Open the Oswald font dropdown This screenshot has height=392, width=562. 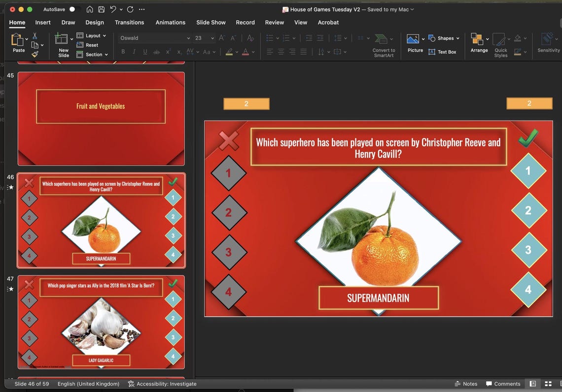pos(189,38)
